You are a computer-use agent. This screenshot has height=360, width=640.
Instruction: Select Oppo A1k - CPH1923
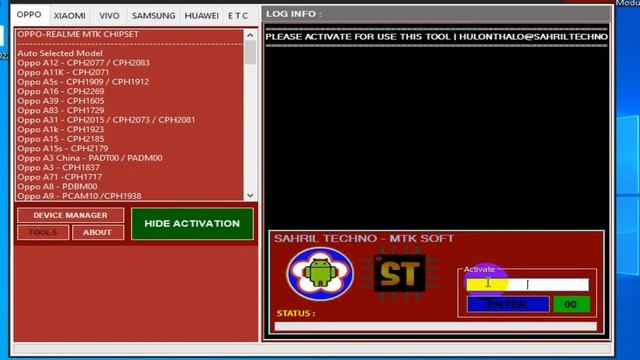pos(61,129)
